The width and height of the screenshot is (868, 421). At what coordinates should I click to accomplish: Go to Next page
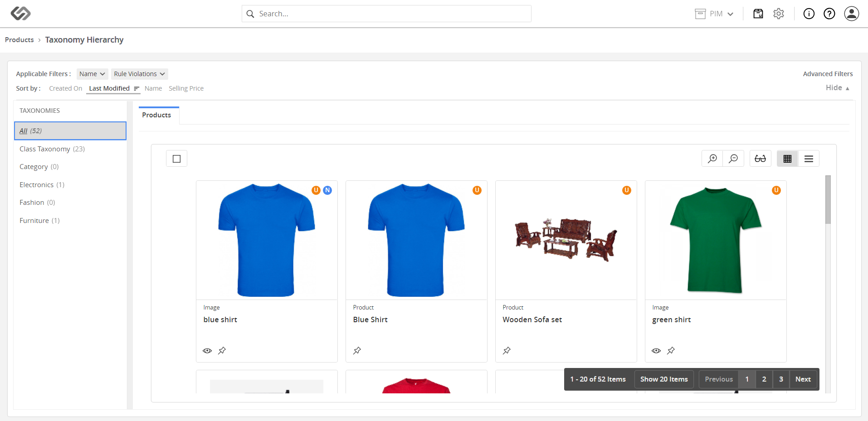803,379
